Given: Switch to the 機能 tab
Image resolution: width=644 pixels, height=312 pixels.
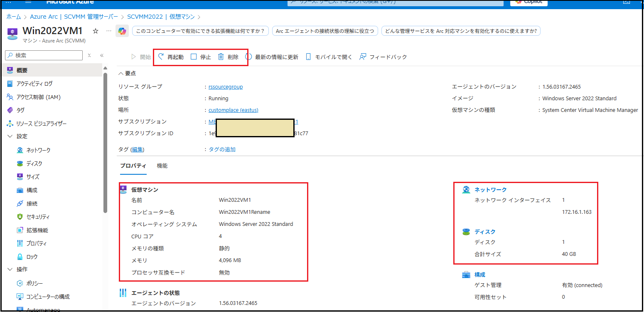Looking at the screenshot, I should tap(162, 166).
